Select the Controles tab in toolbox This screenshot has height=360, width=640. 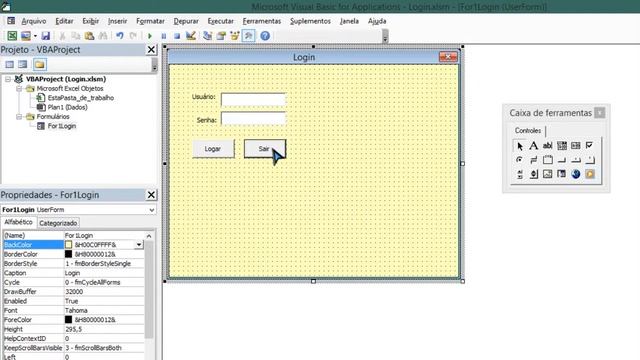(x=527, y=131)
